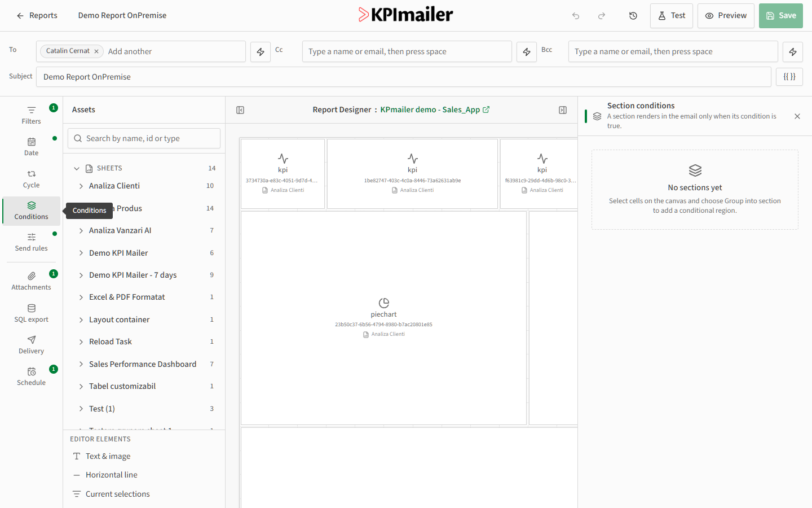Screen dimensions: 812x508
Task: Open the Filters sidebar tab
Action: (x=32, y=115)
